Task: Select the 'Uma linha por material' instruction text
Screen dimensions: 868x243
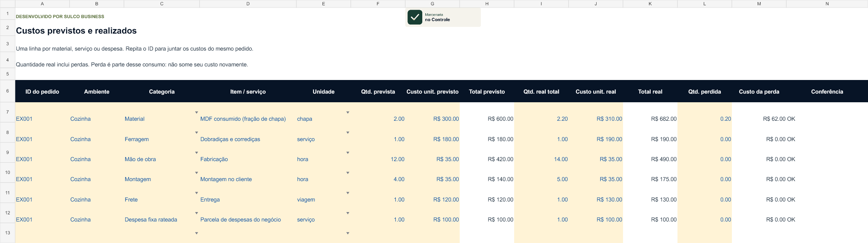Action: click(x=135, y=49)
